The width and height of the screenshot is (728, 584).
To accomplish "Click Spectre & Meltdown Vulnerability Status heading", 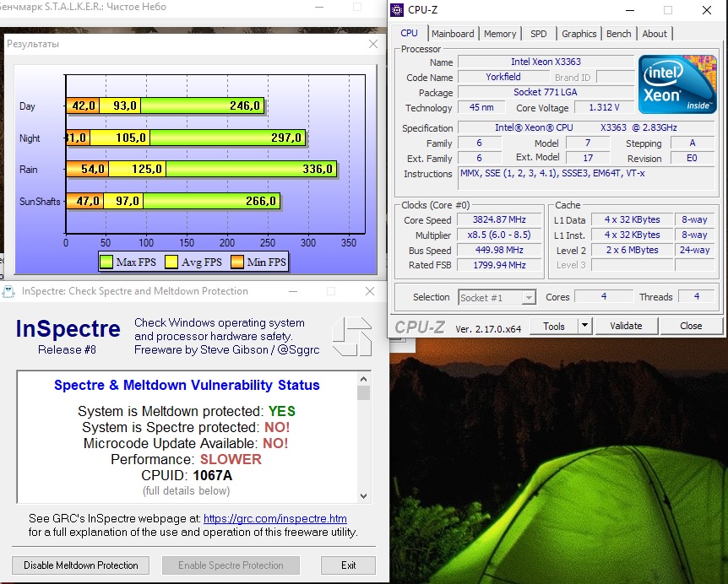I will point(187,385).
